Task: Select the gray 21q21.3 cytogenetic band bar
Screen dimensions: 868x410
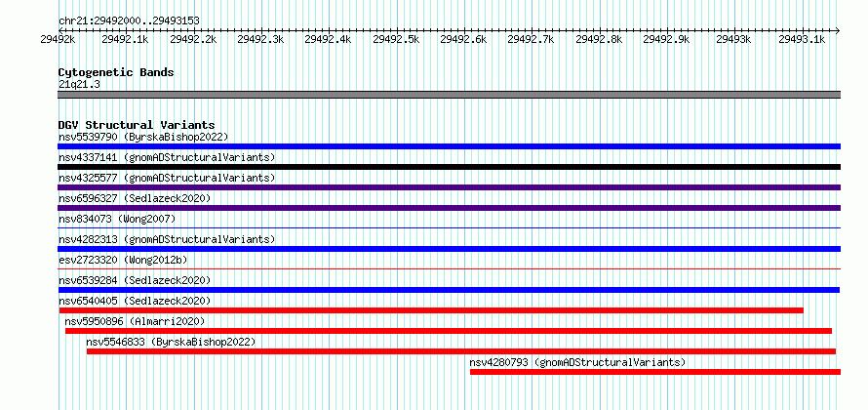Action: [x=449, y=95]
